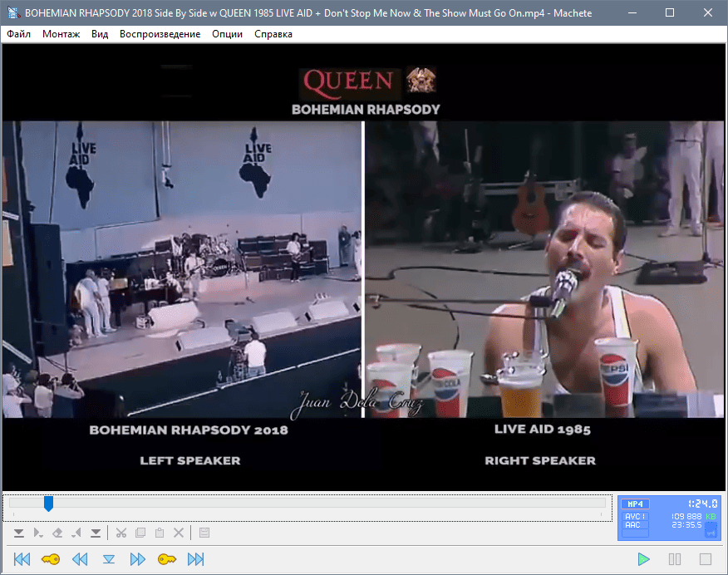Open the Файл menu

coord(18,34)
